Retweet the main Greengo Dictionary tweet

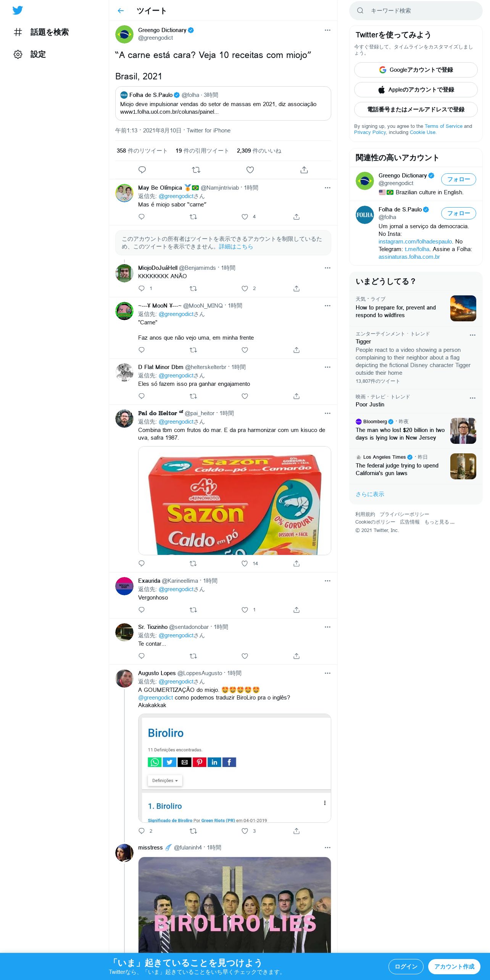(196, 170)
